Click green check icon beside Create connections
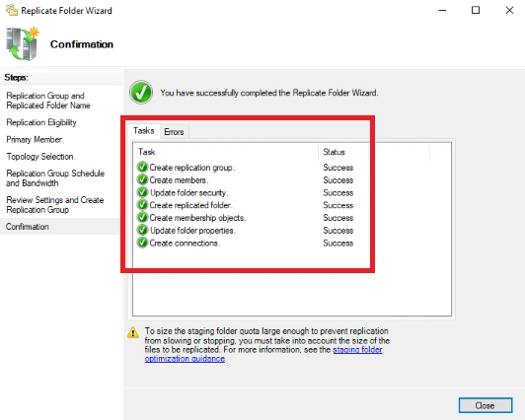Viewport: 525px width, 420px height. (x=142, y=243)
